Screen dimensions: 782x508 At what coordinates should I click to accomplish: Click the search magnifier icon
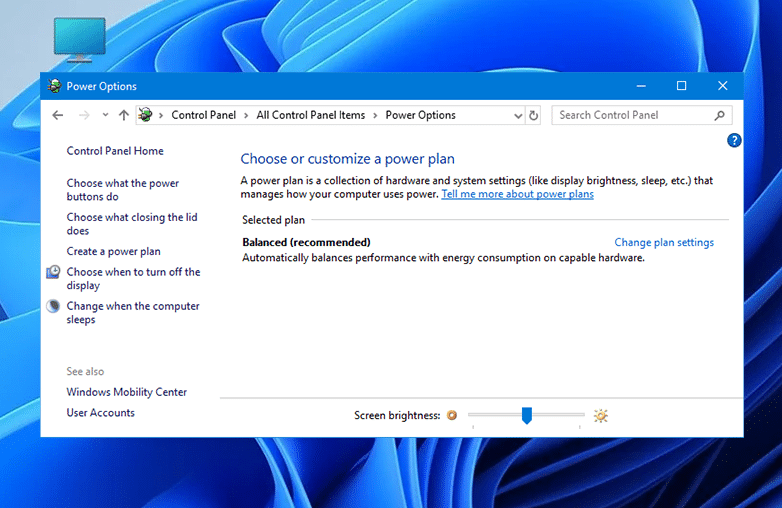coord(719,116)
